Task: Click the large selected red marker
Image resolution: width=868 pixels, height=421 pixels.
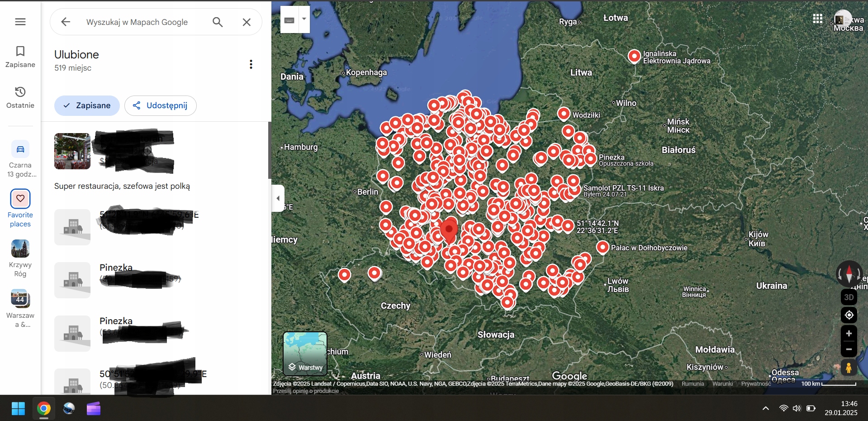Action: point(449,231)
